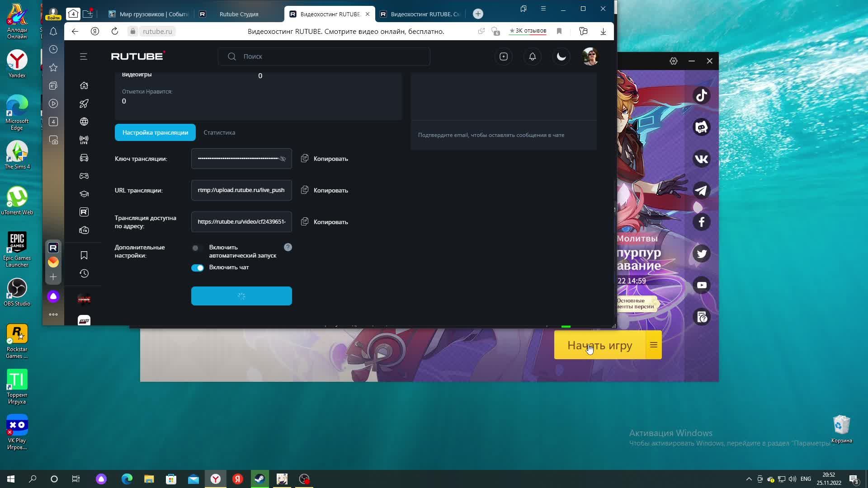Screen dimensions: 868x488
Task: Reveal the stream key with eye icon
Action: click(x=283, y=159)
